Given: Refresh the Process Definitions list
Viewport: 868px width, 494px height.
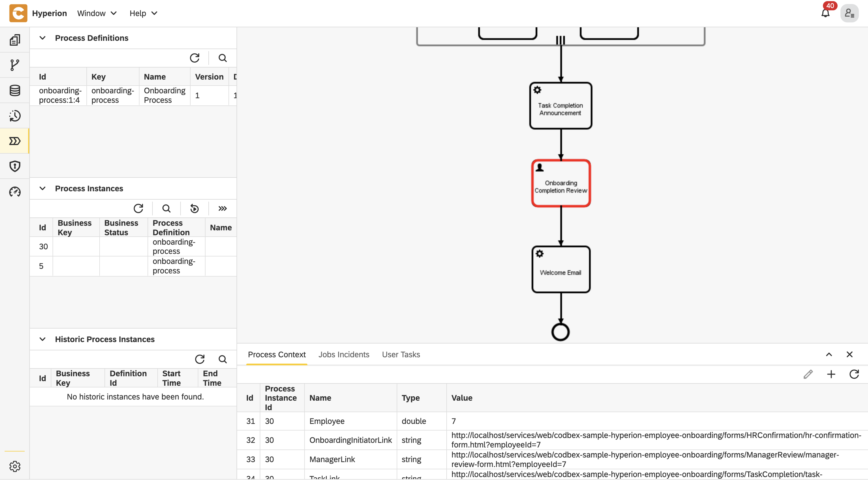Looking at the screenshot, I should [195, 58].
